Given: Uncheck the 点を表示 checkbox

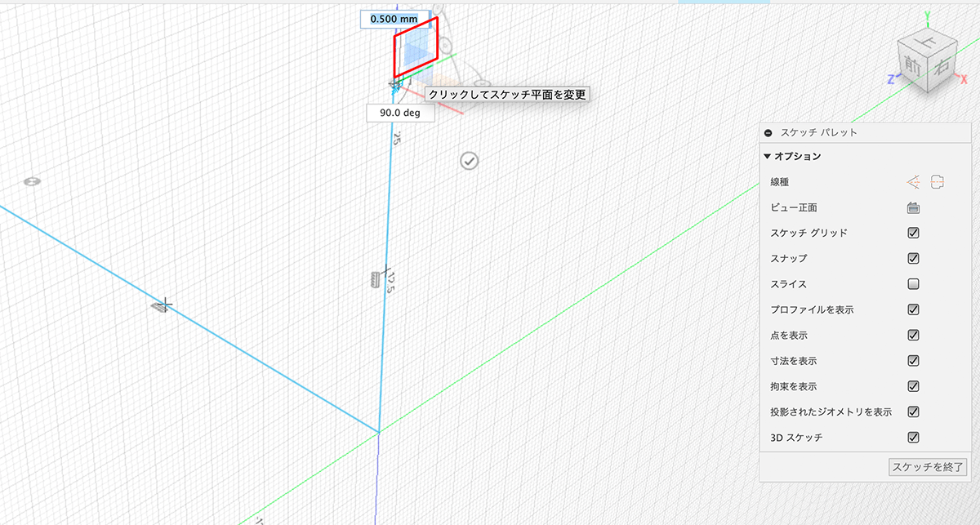Looking at the screenshot, I should [x=914, y=335].
